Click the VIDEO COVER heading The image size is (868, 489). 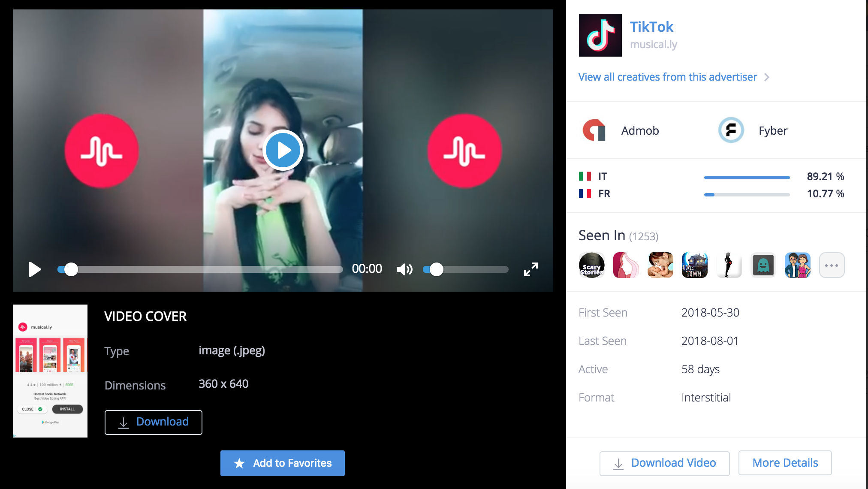click(145, 317)
